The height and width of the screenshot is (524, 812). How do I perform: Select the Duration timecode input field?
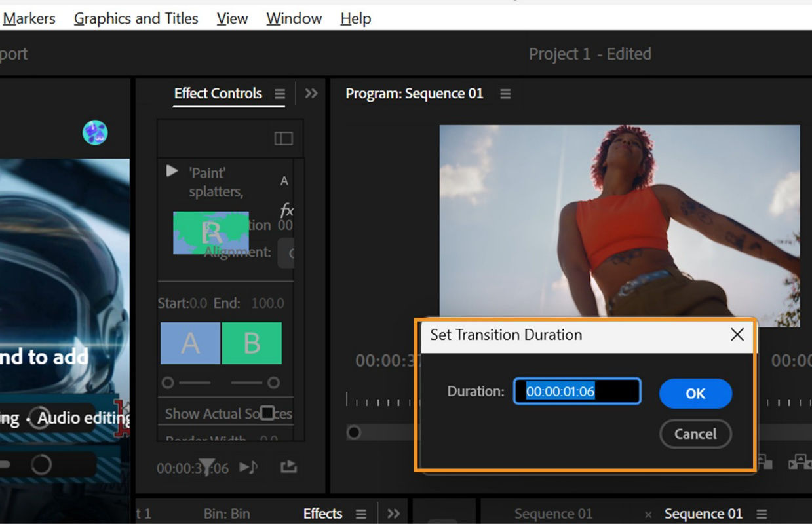(577, 391)
